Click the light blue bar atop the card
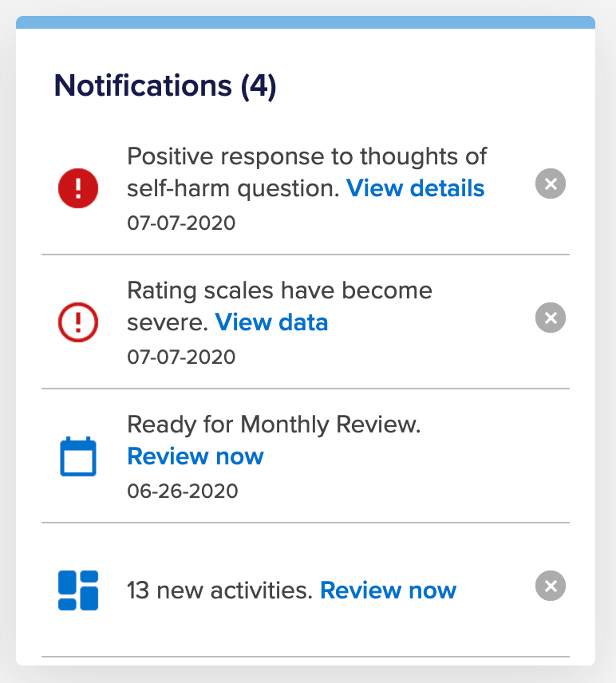This screenshot has height=683, width=616. pyautogui.click(x=306, y=22)
